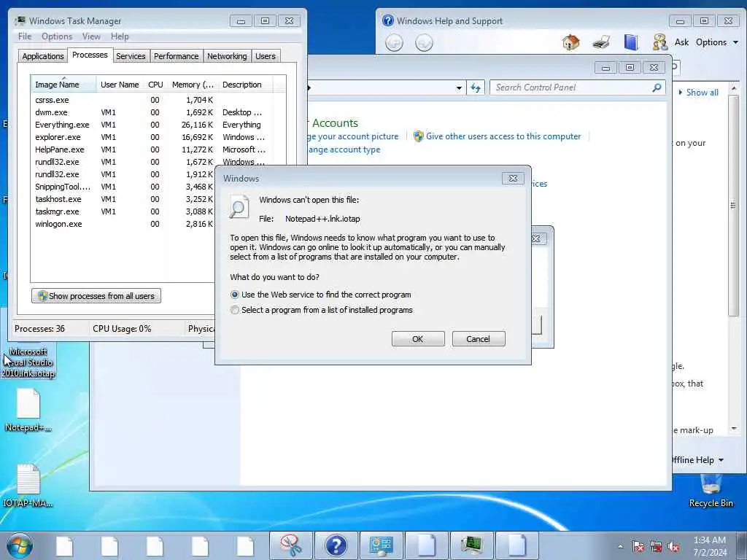Screen dimensions: 747x560
Task: Open Task Manager Options menu
Action: click(57, 36)
